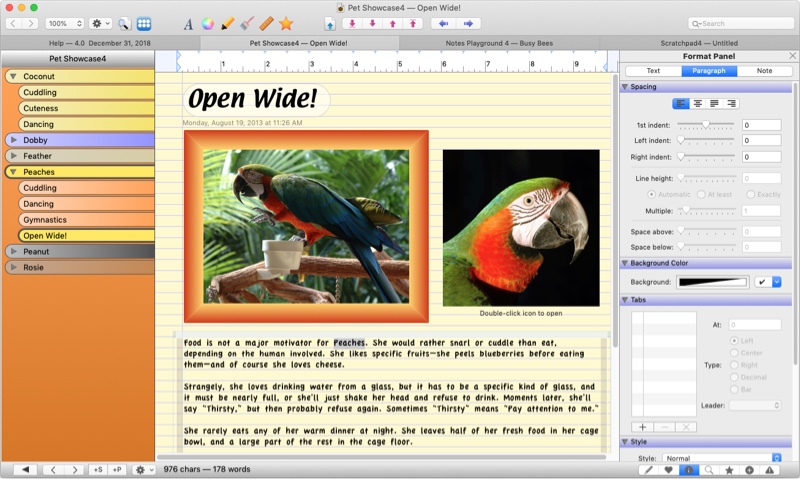Collapse the Spacing section
Viewport: 800px width, 479px height.
pos(624,87)
